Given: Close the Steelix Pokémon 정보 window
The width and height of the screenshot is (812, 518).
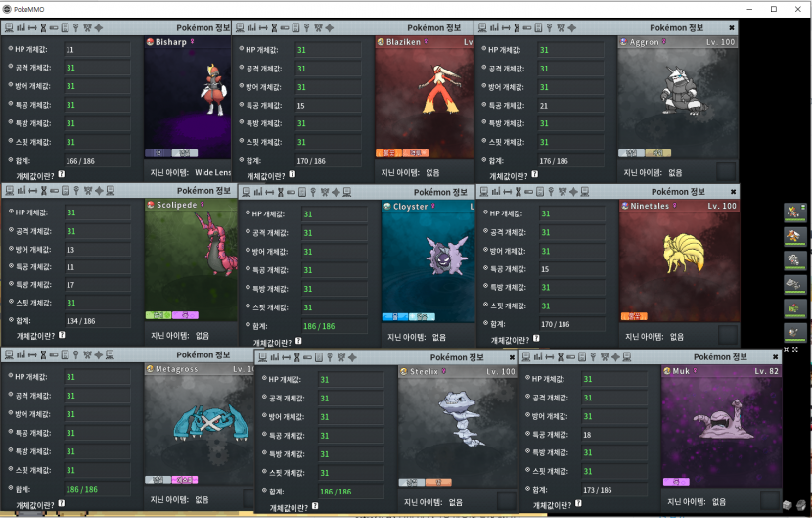Looking at the screenshot, I should pos(511,357).
